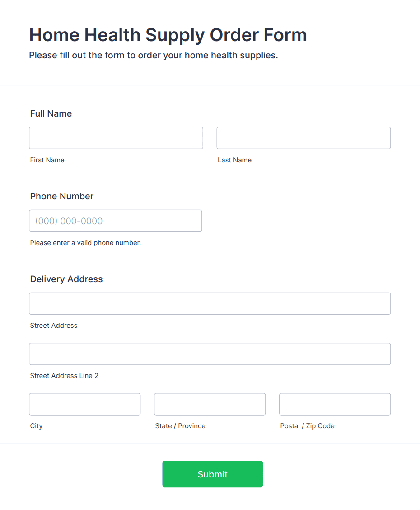
Task: Focus the Postal / Zip Code field
Action: pos(335,404)
